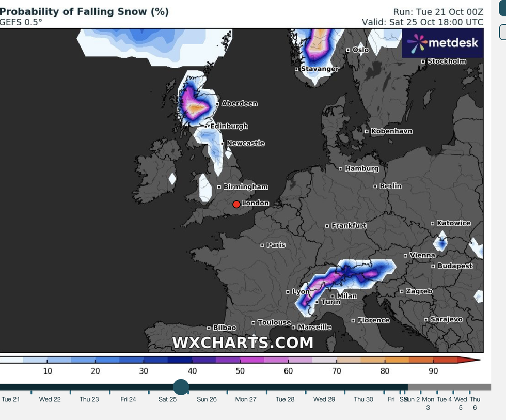Click the metdesk logo on the map
Viewport: 506px width, 420px height.
pyautogui.click(x=443, y=43)
